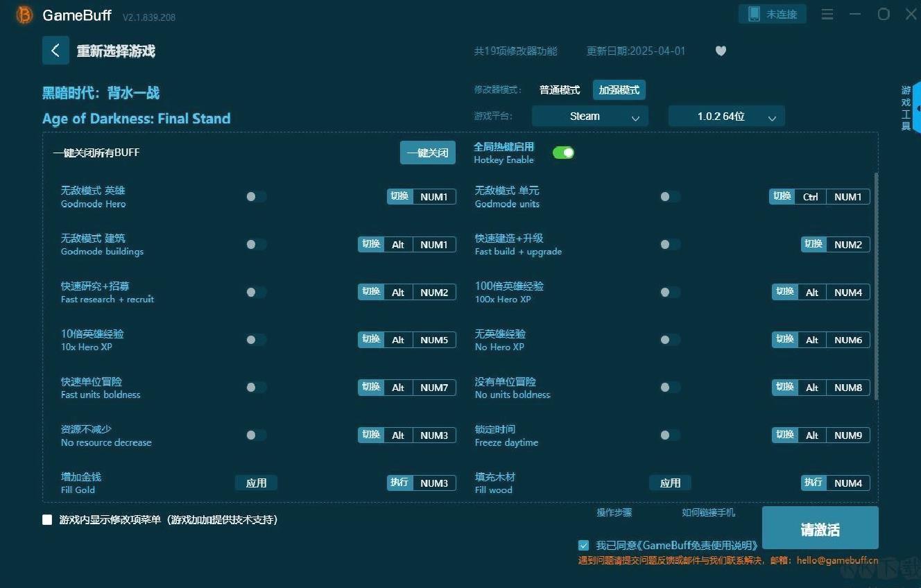921x588 pixels.
Task: Toggle Godmode buildings switch
Action: (256, 244)
